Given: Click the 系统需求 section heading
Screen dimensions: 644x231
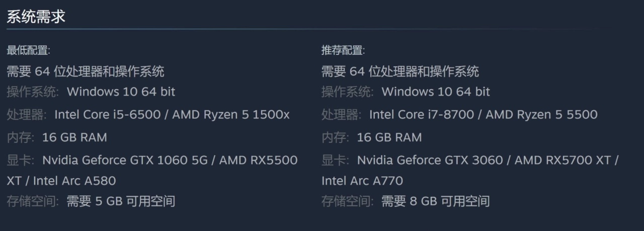Looking at the screenshot, I should [36, 17].
